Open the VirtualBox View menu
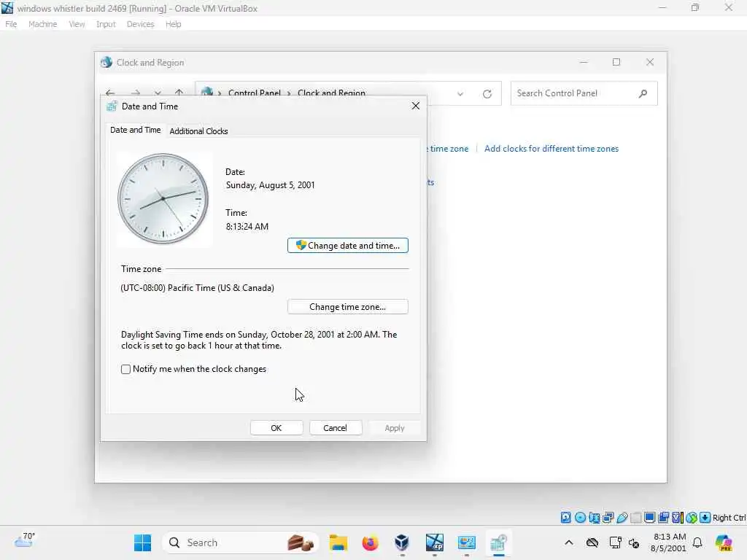Screen dimensions: 747x560 pyautogui.click(x=77, y=24)
